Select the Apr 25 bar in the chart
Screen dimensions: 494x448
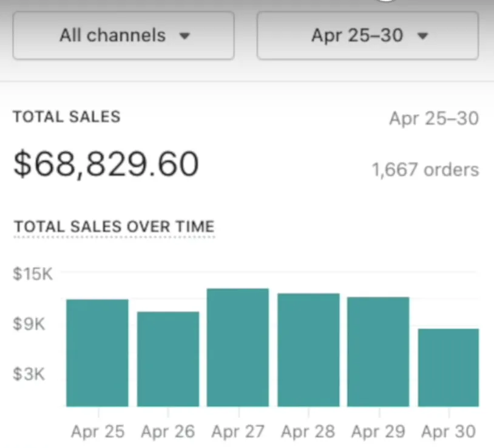tap(97, 353)
